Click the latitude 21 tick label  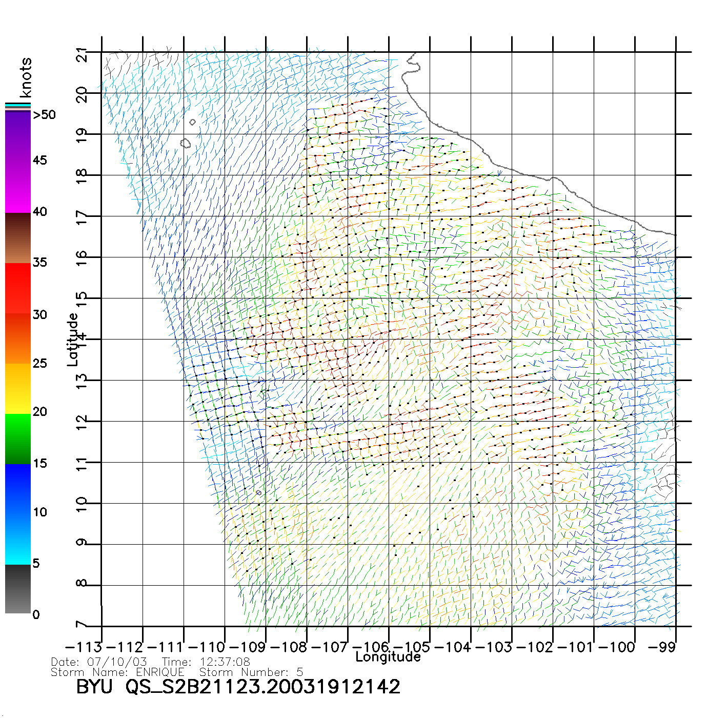tap(82, 54)
